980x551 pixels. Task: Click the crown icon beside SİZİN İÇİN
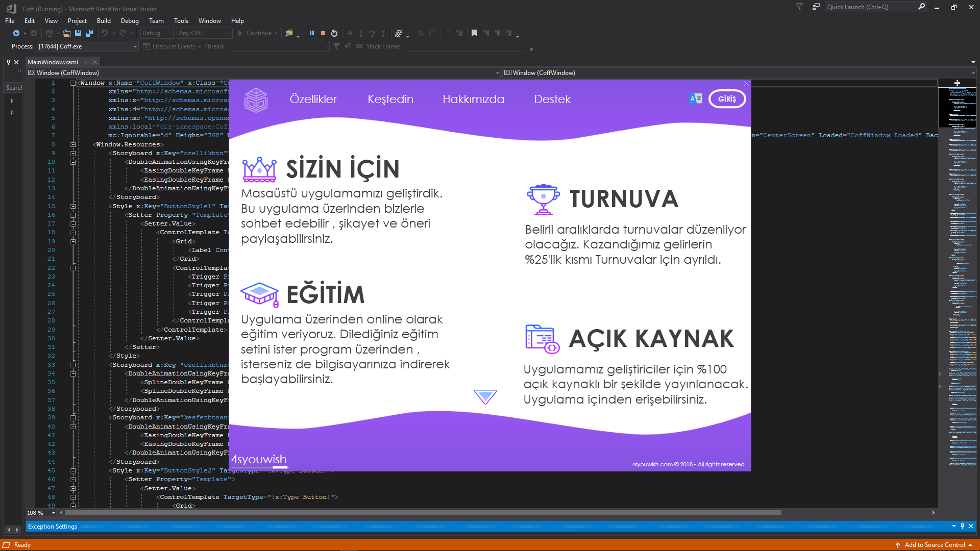[259, 169]
